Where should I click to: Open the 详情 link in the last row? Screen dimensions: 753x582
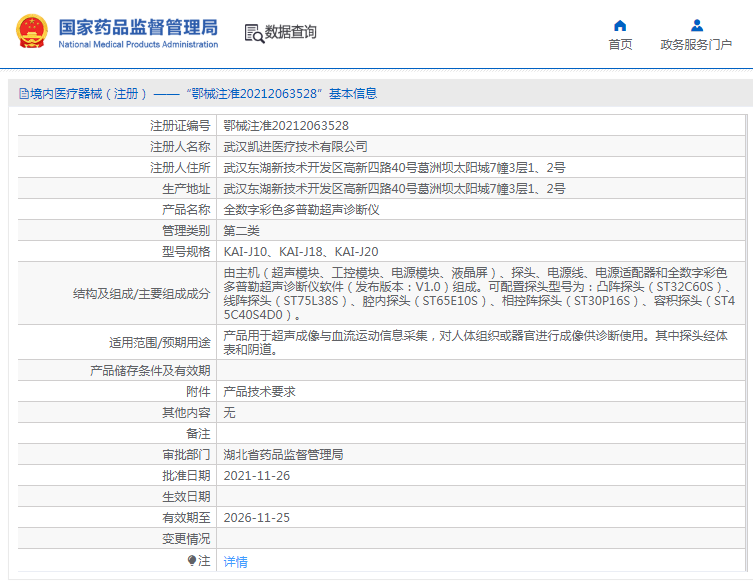235,562
